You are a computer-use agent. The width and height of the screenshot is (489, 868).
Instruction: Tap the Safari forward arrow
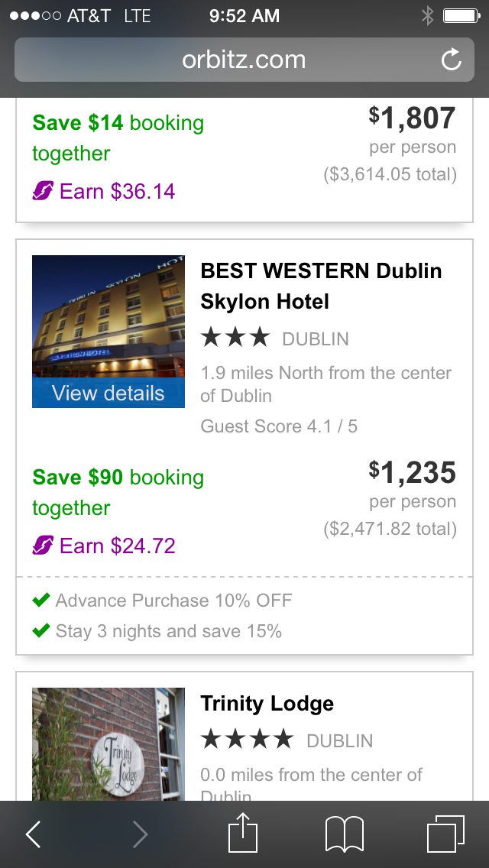click(x=140, y=834)
